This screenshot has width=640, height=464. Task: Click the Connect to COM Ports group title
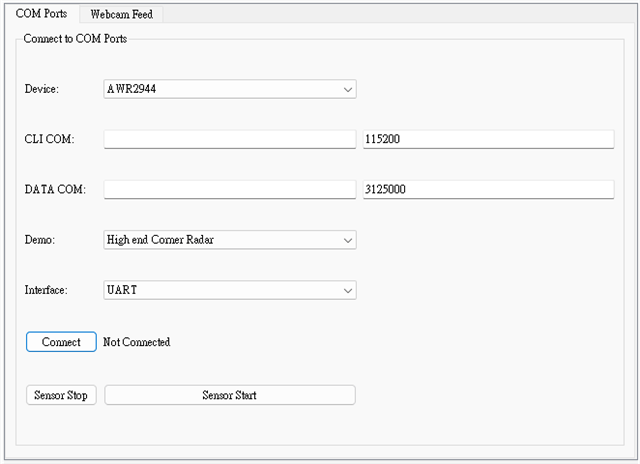(x=75, y=39)
